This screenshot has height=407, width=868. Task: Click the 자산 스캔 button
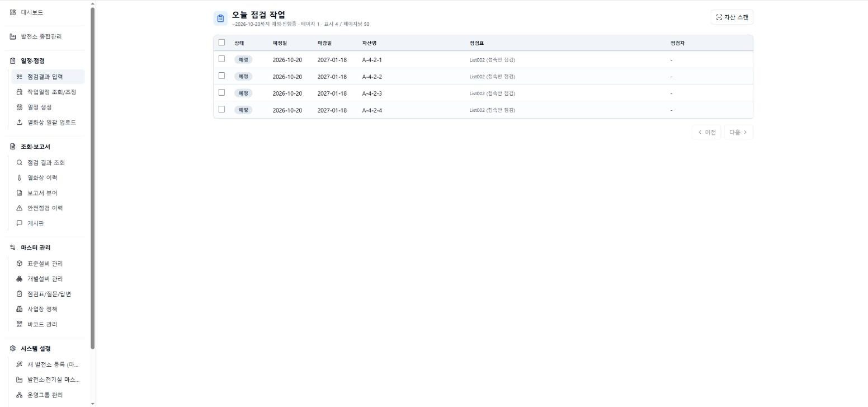(732, 17)
